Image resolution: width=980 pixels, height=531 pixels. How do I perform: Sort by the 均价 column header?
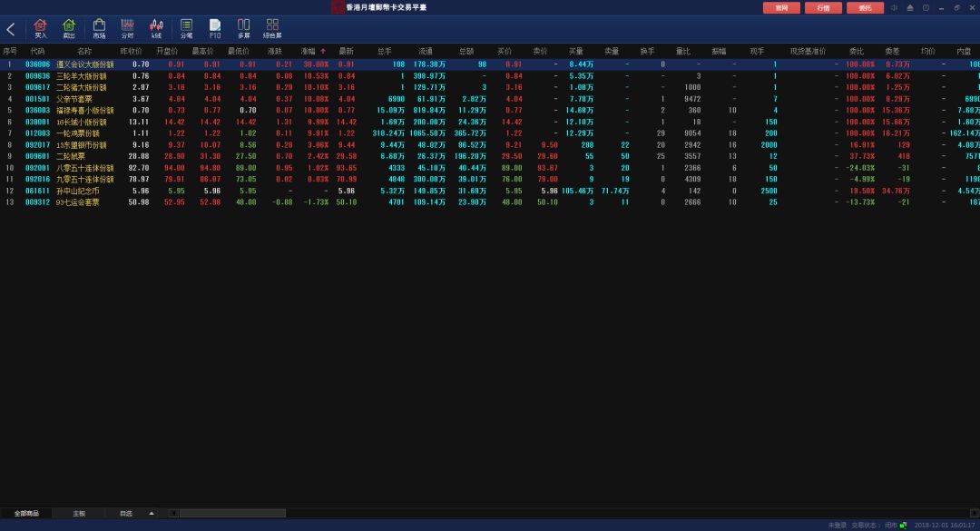click(928, 52)
